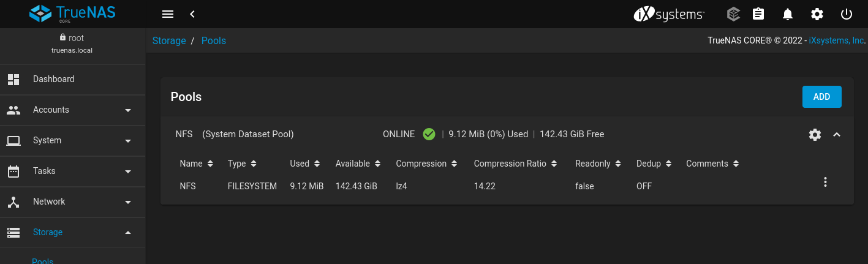Image resolution: width=868 pixels, height=264 pixels.
Task: Click the Network nodes icon
Action: coord(13,202)
